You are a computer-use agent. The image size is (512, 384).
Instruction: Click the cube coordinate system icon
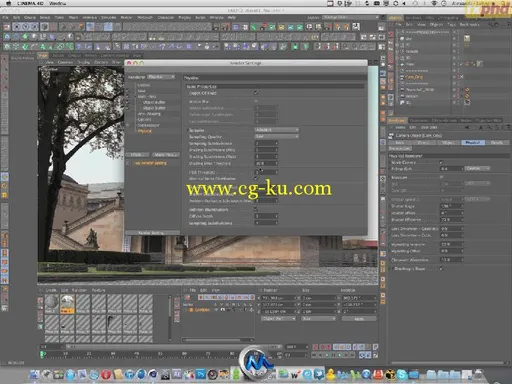pos(44,27)
